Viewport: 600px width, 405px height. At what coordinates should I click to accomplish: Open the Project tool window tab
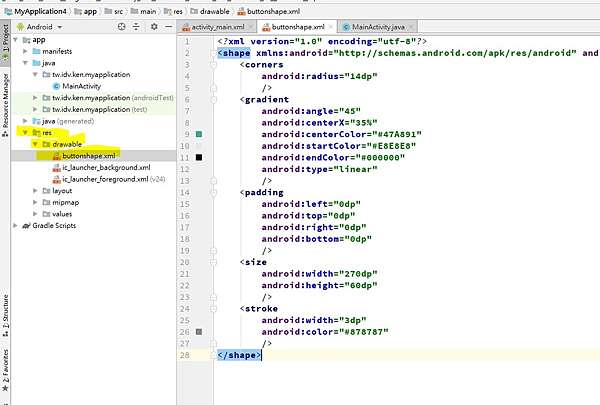point(5,43)
